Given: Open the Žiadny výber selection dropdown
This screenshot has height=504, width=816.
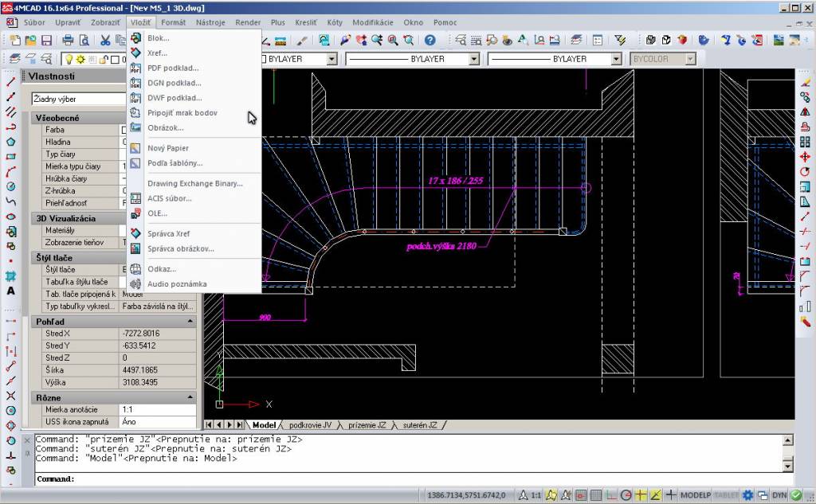Looking at the screenshot, I should pos(79,99).
